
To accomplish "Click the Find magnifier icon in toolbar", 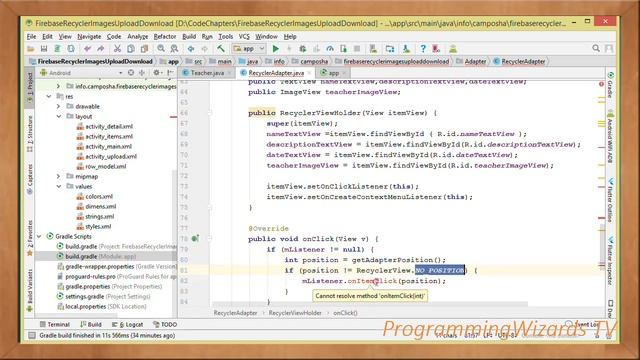I will (x=161, y=49).
